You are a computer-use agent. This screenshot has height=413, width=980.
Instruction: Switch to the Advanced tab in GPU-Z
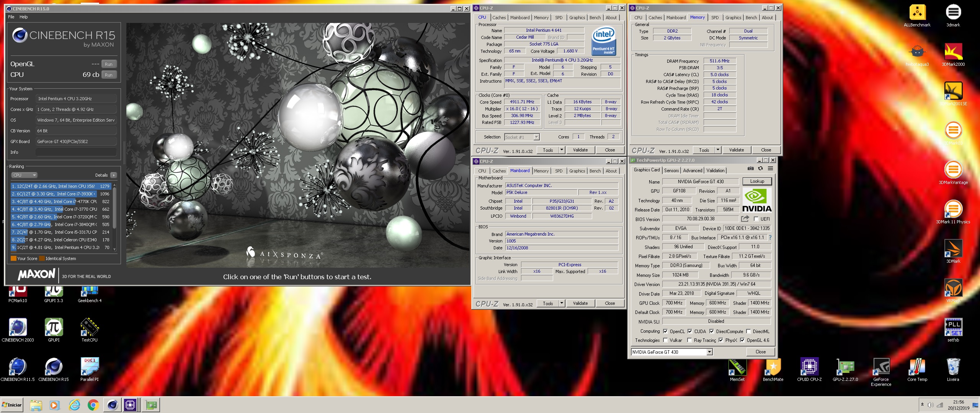coord(693,171)
